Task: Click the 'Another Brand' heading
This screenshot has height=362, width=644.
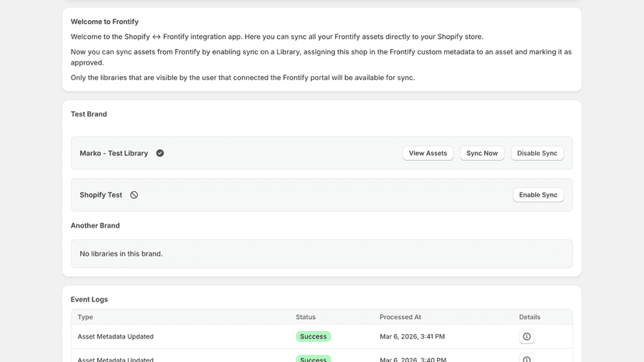Action: 96,225
